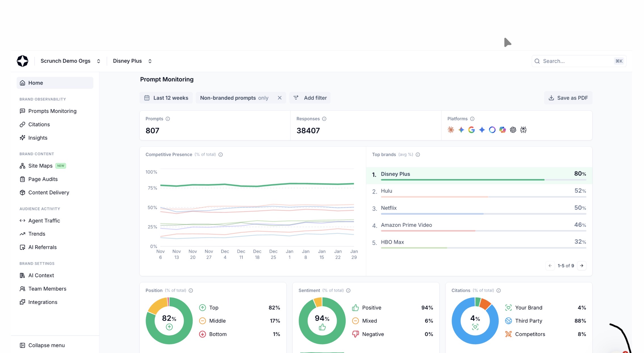Click the Mixed 6% sentiment row
This screenshot has width=644, height=353.
pyautogui.click(x=393, y=321)
